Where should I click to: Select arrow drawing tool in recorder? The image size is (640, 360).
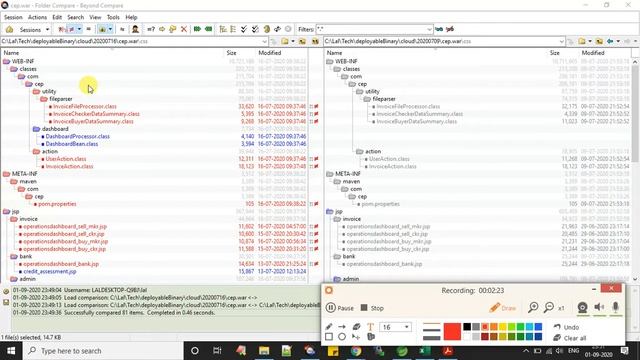click(342, 327)
